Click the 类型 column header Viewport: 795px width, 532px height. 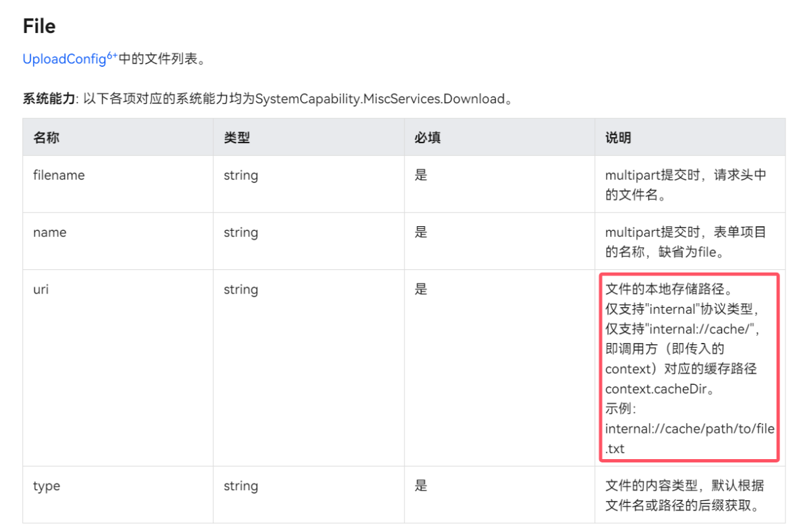[237, 138]
